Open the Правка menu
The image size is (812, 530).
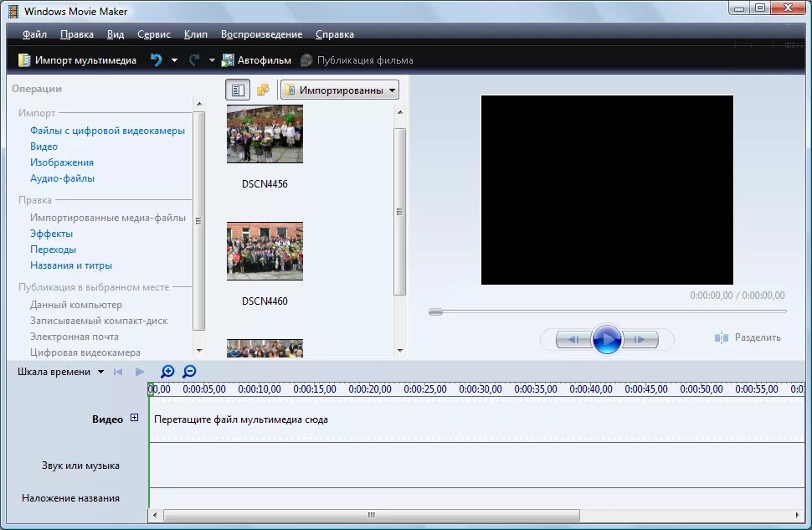[x=77, y=34]
